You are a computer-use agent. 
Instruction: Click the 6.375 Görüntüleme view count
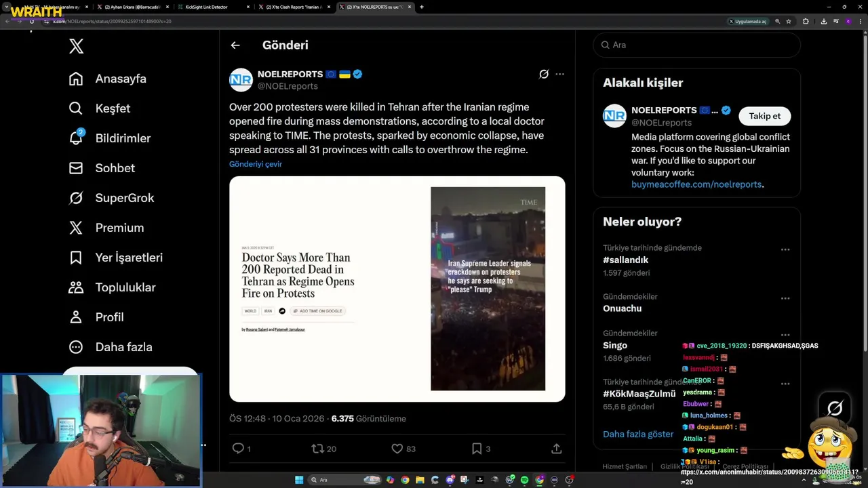[368, 419]
